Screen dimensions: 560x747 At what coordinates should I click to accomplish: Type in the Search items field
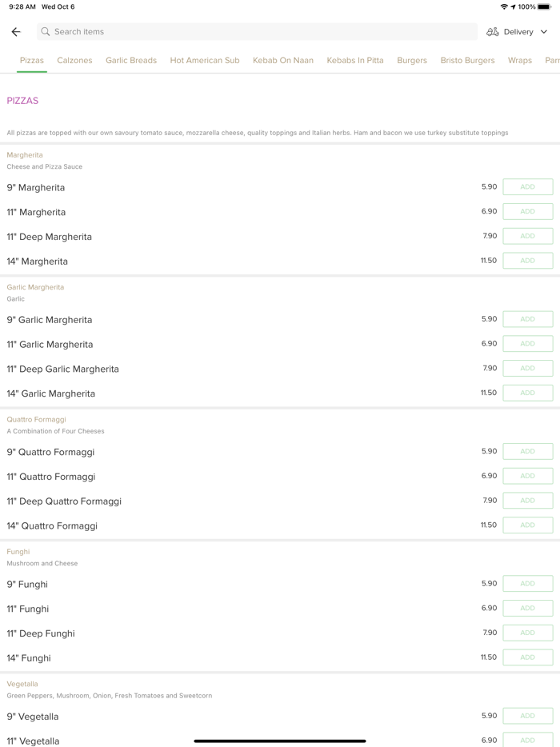pyautogui.click(x=256, y=32)
